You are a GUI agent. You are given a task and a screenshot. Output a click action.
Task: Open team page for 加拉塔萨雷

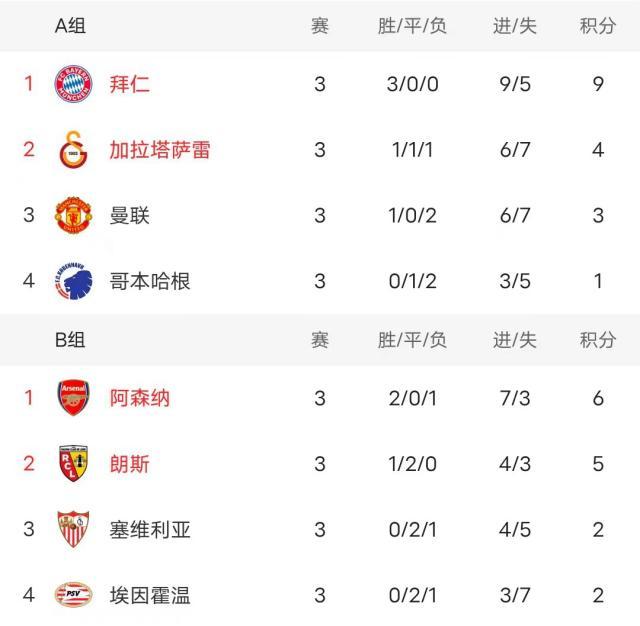(x=160, y=150)
